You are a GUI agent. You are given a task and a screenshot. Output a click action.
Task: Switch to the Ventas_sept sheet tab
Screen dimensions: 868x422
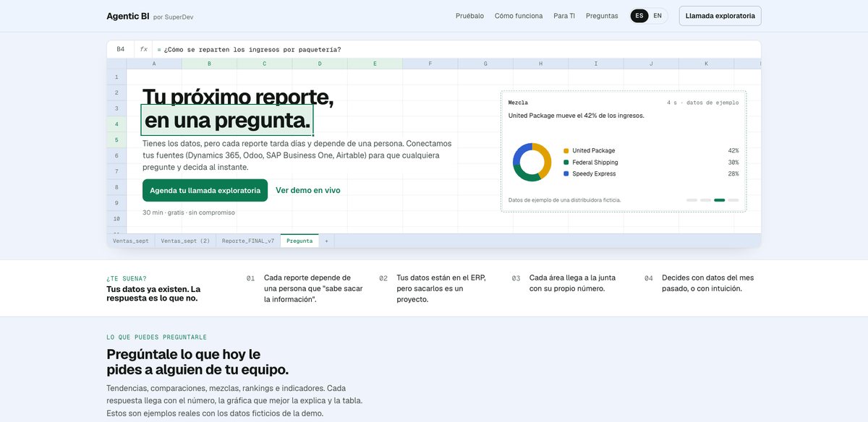pos(130,241)
